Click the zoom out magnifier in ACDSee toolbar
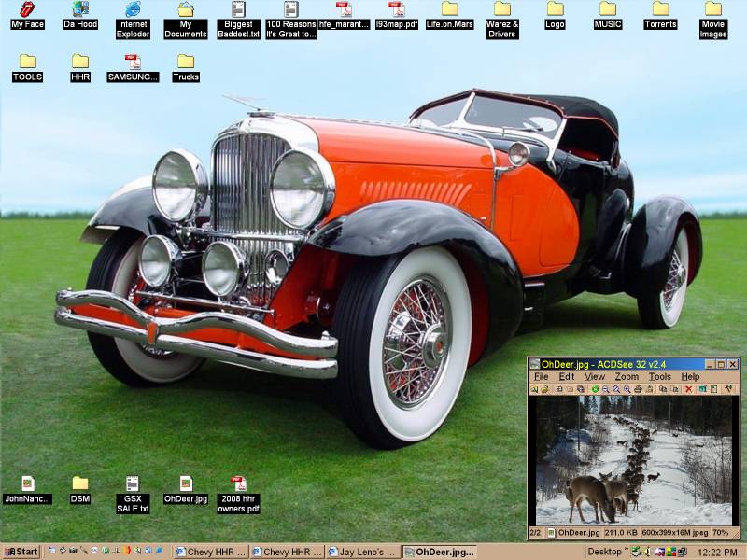747x560 pixels. [x=605, y=389]
